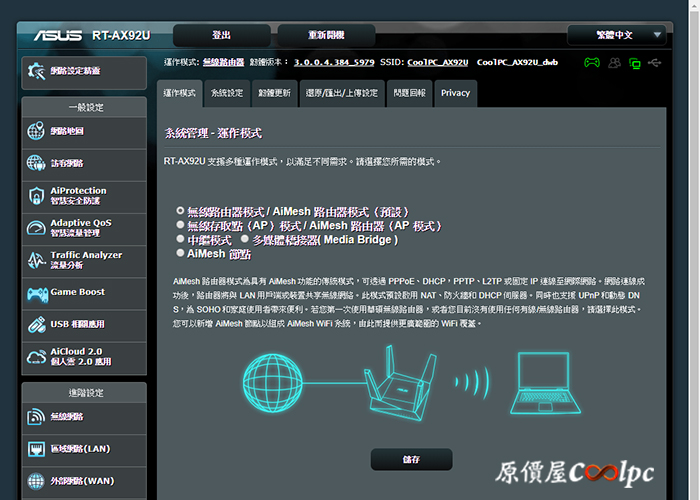This screenshot has width=700, height=500.
Task: Click the Adaptive QoS gauge icon
Action: click(36, 228)
